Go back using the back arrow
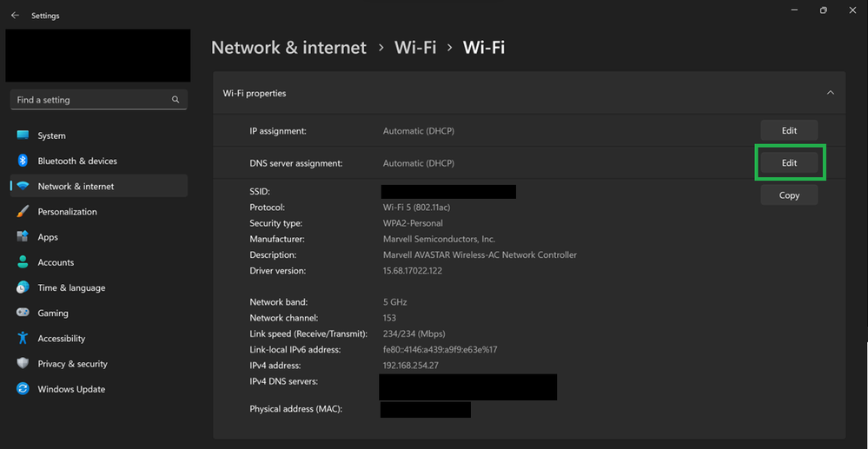The width and height of the screenshot is (868, 449). coord(15,16)
